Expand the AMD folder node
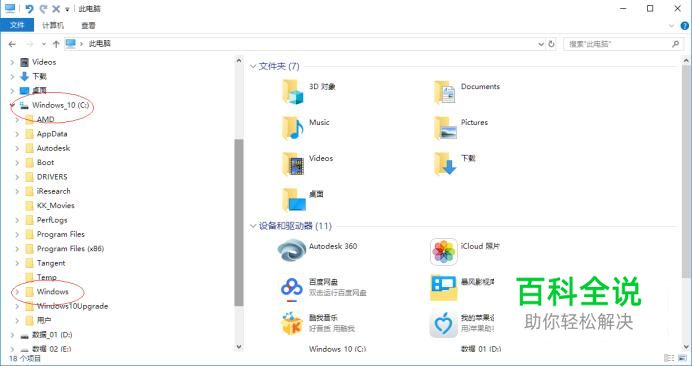This screenshot has width=692, height=366. pyautogui.click(x=17, y=120)
